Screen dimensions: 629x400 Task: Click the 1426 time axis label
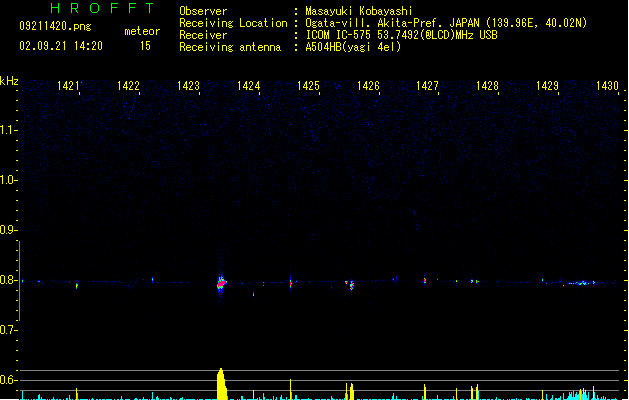[368, 86]
